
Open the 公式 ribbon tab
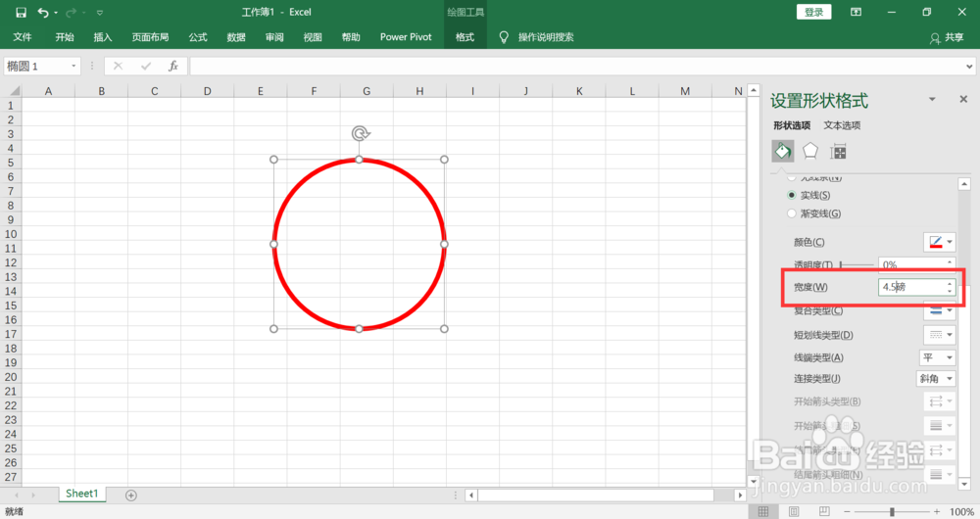click(x=198, y=37)
